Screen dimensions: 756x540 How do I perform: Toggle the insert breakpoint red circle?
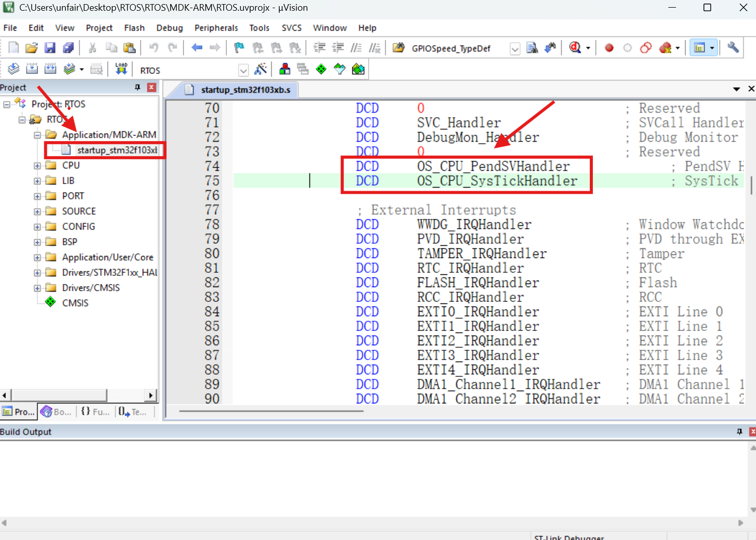point(609,48)
